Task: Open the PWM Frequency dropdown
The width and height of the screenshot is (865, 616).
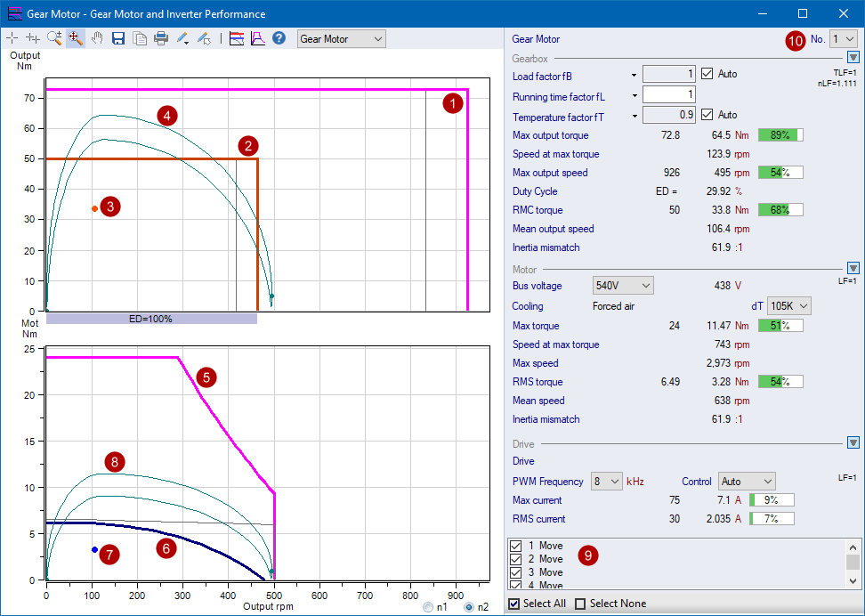Action: coord(607,482)
